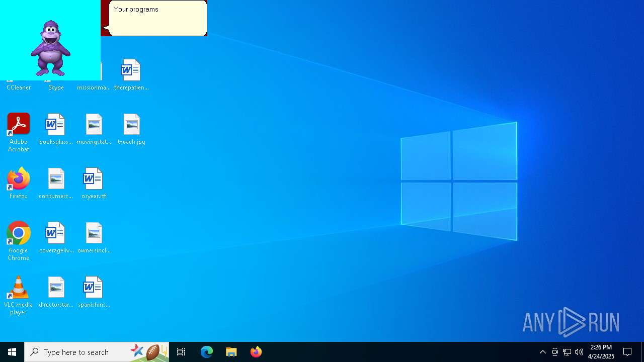Select the txeach.jpg image file
Screen dimensions: 644x362
point(131,129)
